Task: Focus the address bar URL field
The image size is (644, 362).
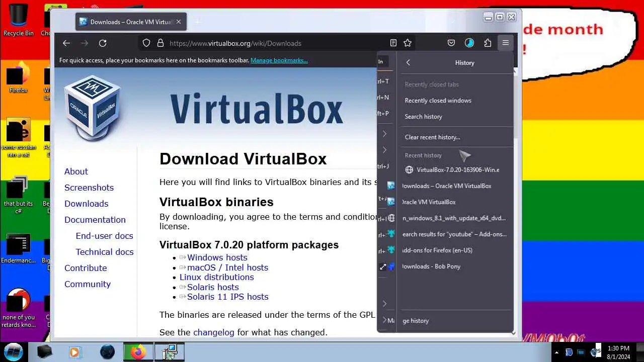Action: [x=277, y=43]
